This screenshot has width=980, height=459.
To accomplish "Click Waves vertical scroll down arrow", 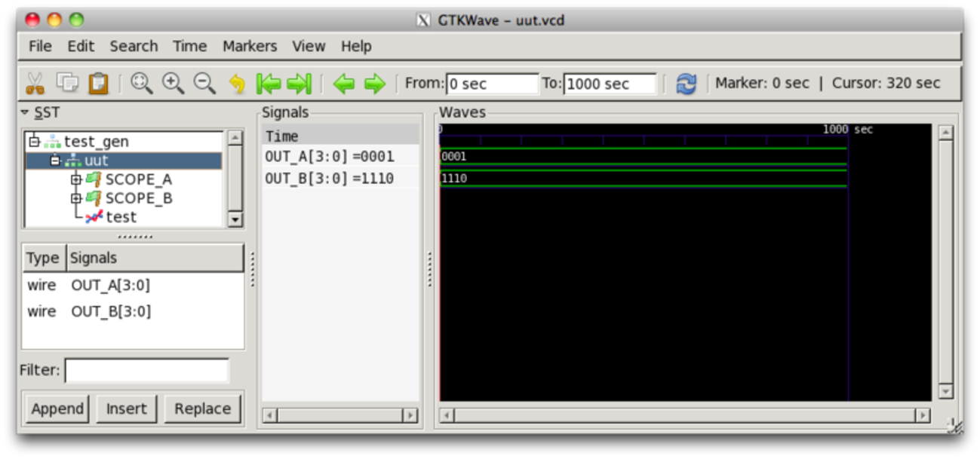I will (946, 392).
